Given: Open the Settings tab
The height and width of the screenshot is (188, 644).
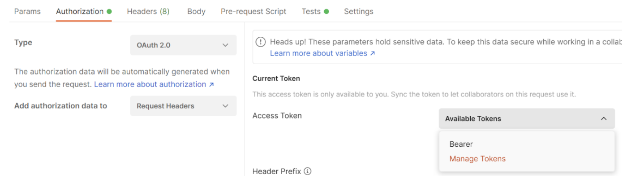Looking at the screenshot, I should pos(358,11).
